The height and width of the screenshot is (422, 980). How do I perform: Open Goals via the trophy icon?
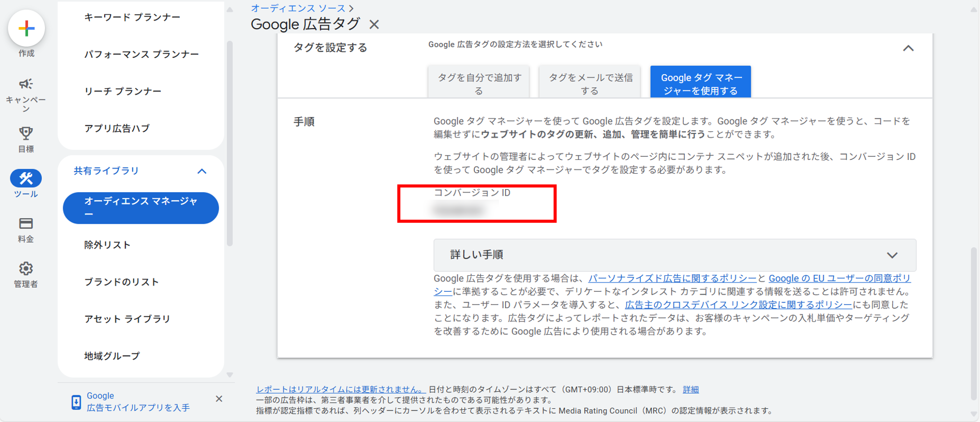pyautogui.click(x=26, y=133)
